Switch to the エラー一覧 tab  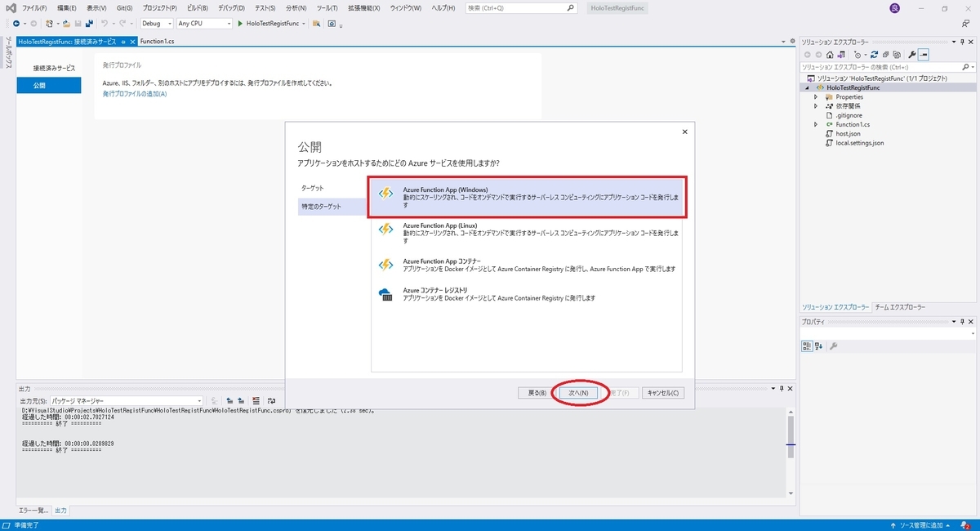point(33,511)
